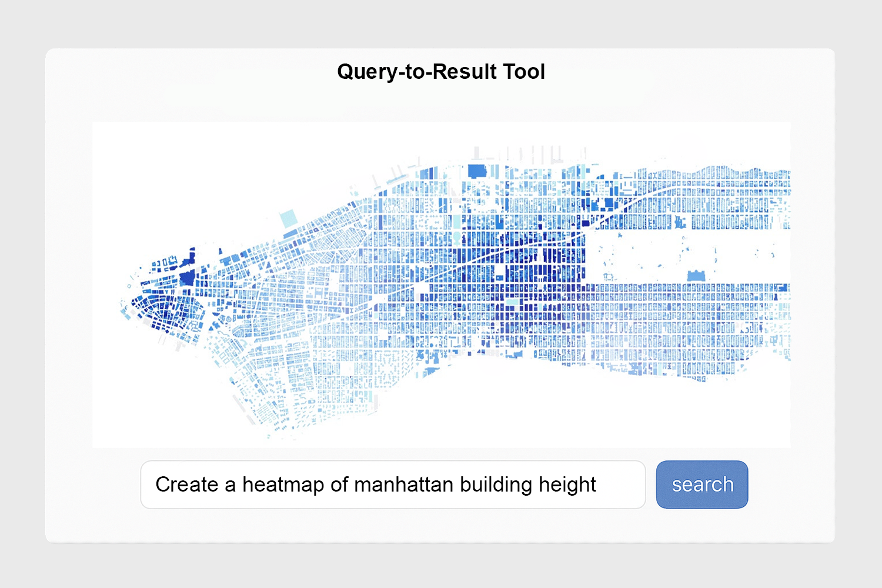This screenshot has height=588, width=882.
Task: Place cursor after "height" in the query
Action: (597, 485)
